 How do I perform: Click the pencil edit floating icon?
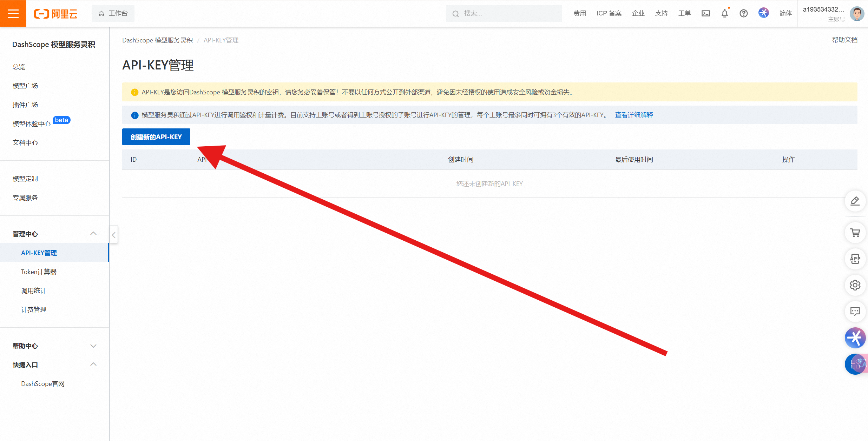[x=855, y=201]
